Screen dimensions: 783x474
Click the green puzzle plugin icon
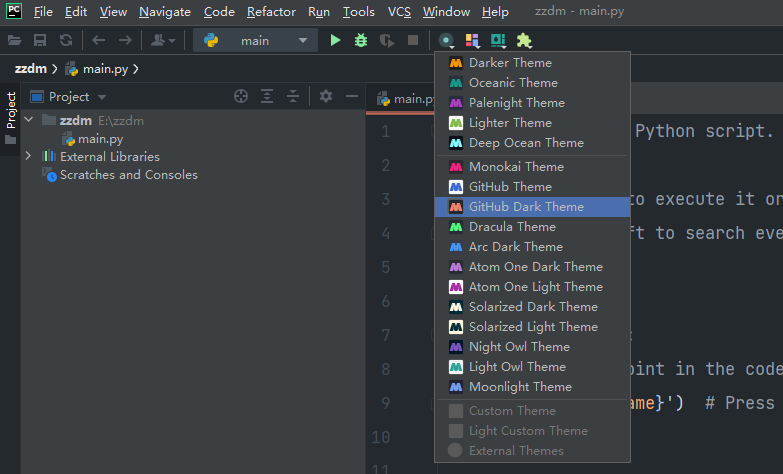[524, 40]
